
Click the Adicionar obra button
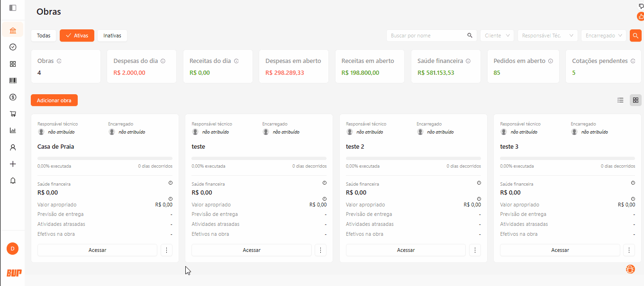click(x=54, y=100)
